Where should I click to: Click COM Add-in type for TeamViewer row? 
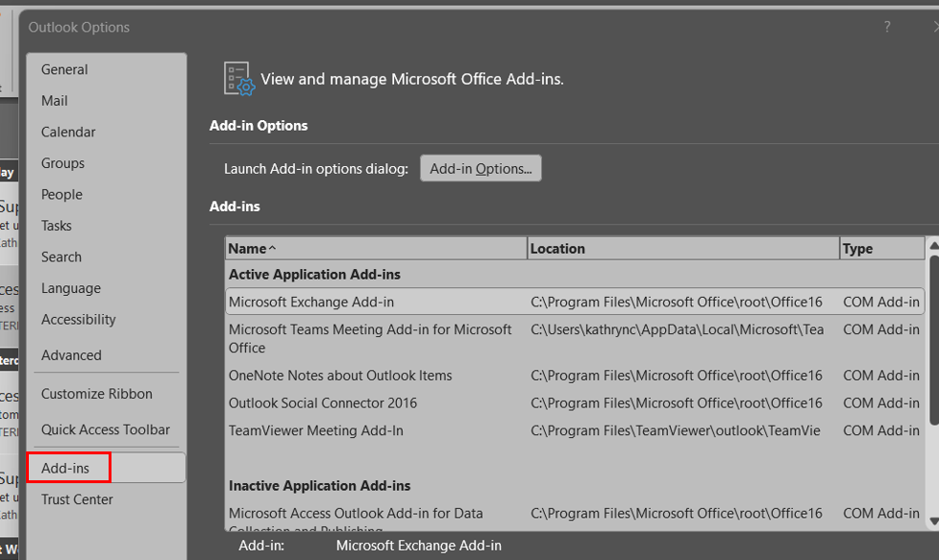(881, 430)
